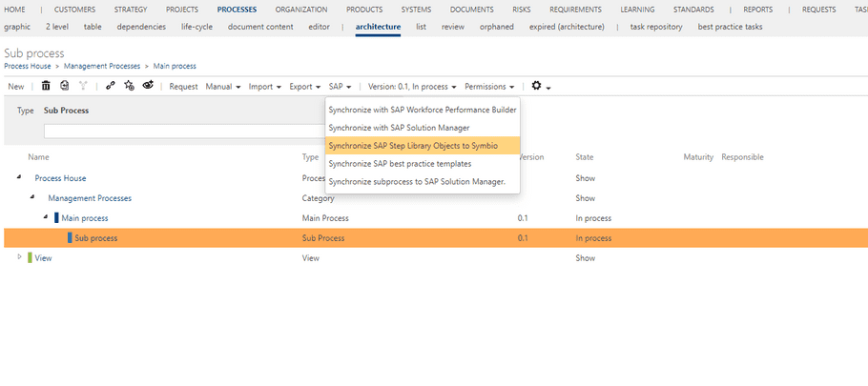Click the filter text input field
Viewport: 868px width, 386px height.
click(184, 132)
